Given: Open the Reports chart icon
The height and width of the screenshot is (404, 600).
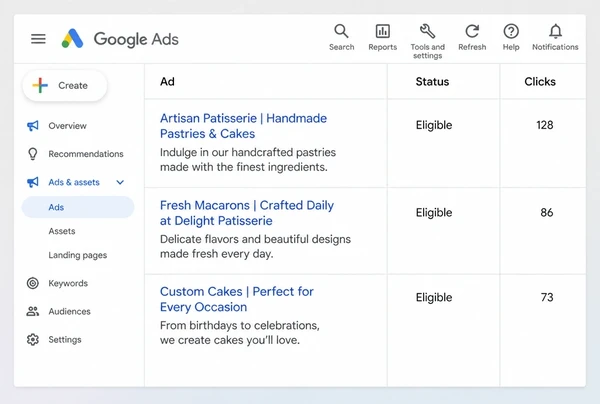Looking at the screenshot, I should (x=382, y=31).
